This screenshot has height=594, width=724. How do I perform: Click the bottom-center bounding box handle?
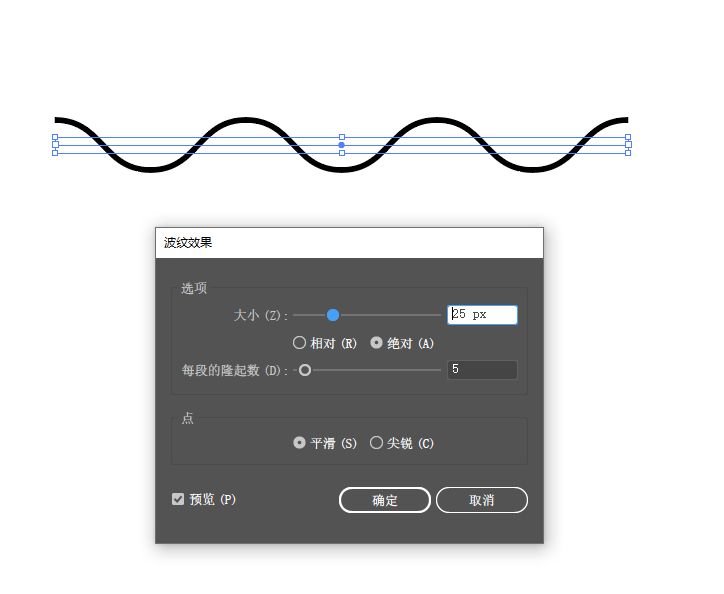tap(342, 153)
